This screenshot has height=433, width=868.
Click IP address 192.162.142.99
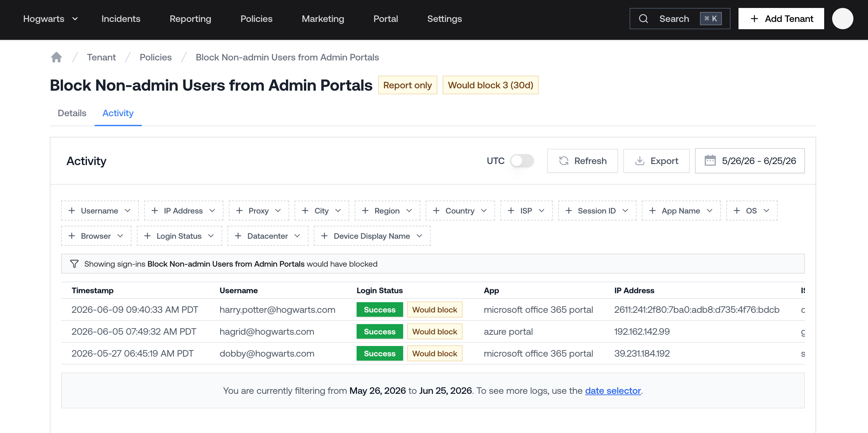642,332
